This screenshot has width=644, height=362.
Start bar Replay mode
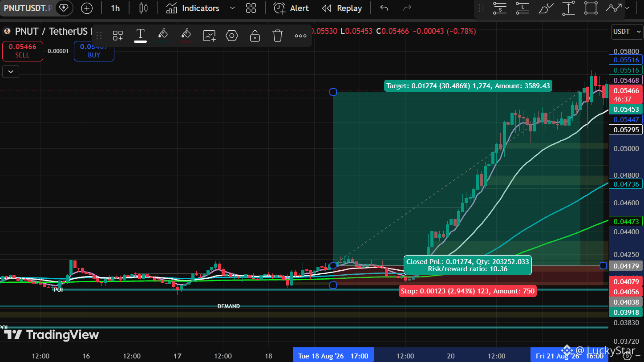(342, 8)
